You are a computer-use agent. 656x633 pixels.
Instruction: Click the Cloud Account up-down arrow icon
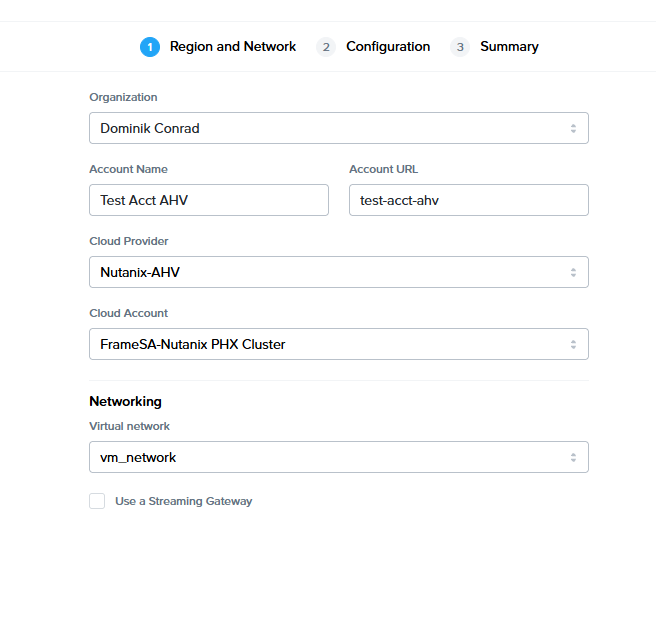click(573, 344)
